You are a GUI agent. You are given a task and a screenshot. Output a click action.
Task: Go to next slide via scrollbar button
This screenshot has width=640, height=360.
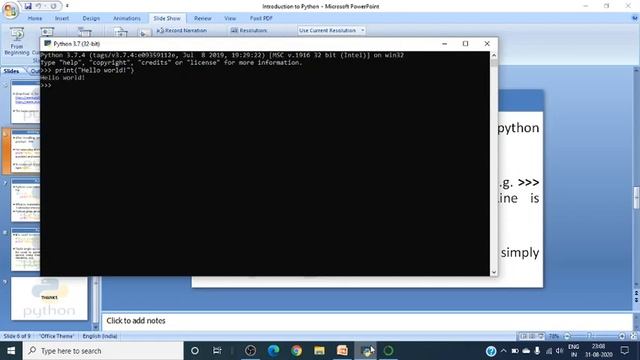point(636,300)
